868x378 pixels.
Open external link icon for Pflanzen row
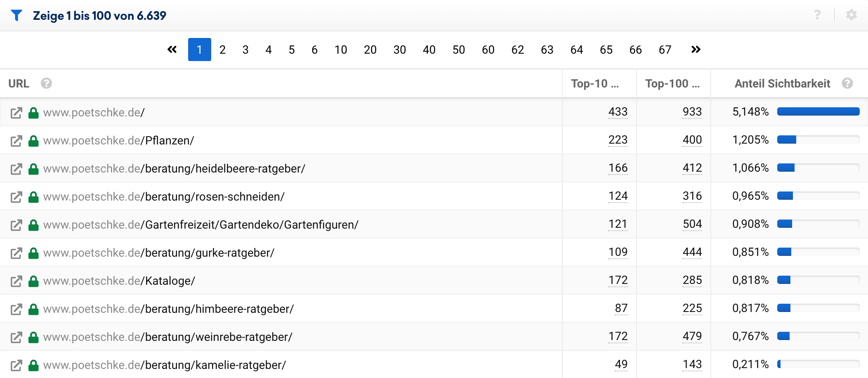[16, 141]
